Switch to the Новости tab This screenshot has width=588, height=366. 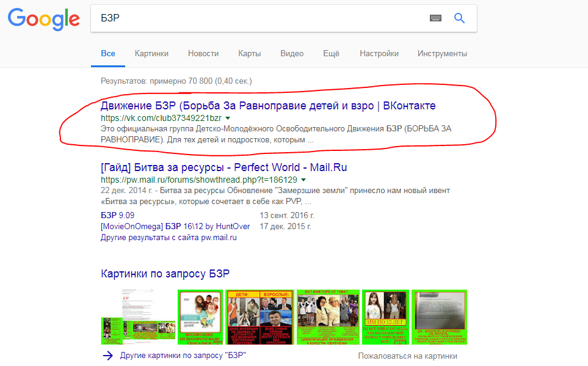[203, 54]
